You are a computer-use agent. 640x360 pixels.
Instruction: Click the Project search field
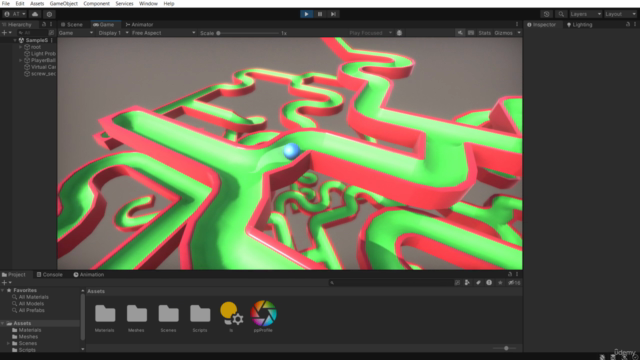[x=391, y=282]
